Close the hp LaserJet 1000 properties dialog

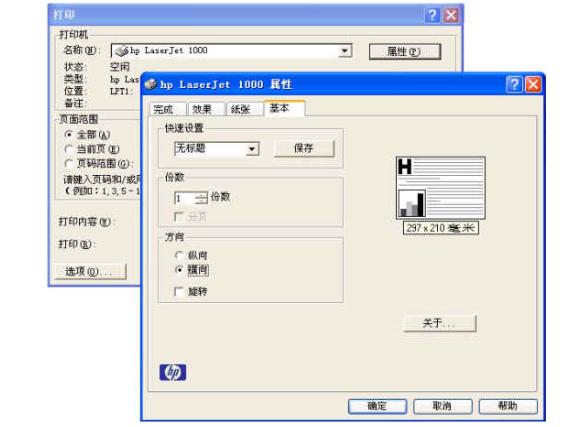[533, 85]
